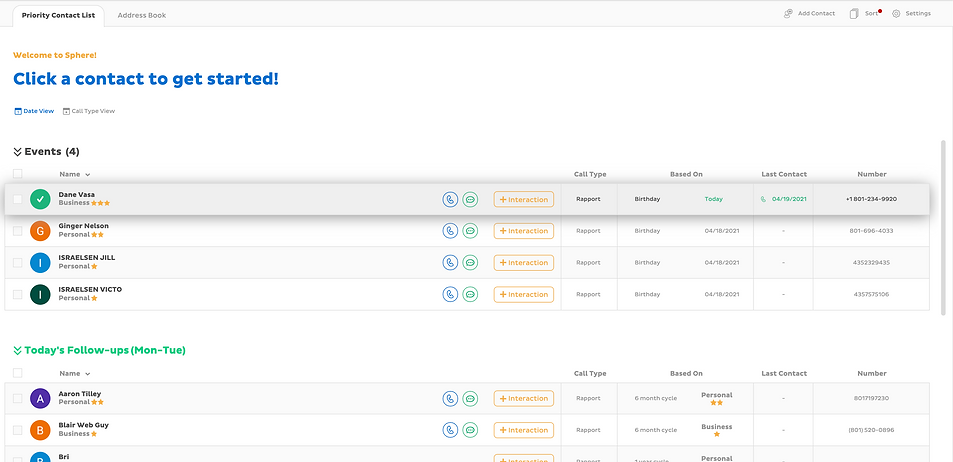The width and height of the screenshot is (953, 462).
Task: Click the phone number 4357575106
Action: coord(872,294)
